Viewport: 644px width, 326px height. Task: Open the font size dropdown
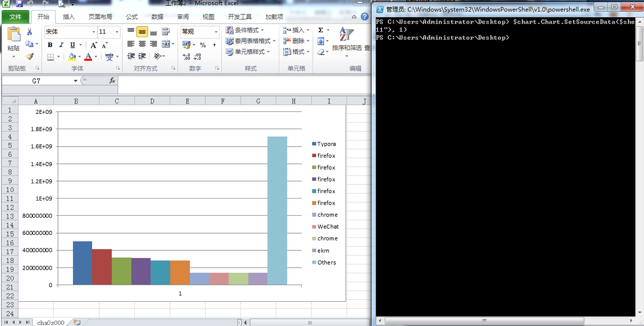pyautogui.click(x=117, y=32)
